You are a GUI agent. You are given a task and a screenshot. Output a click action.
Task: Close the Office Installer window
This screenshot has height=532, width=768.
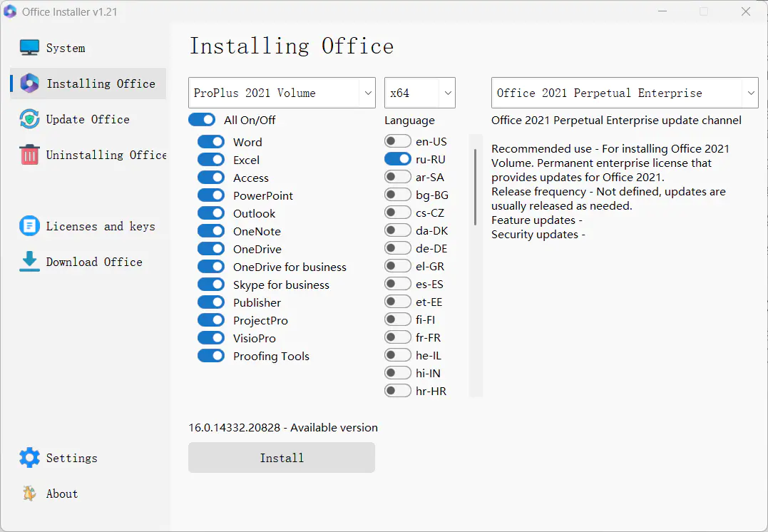[x=745, y=11]
